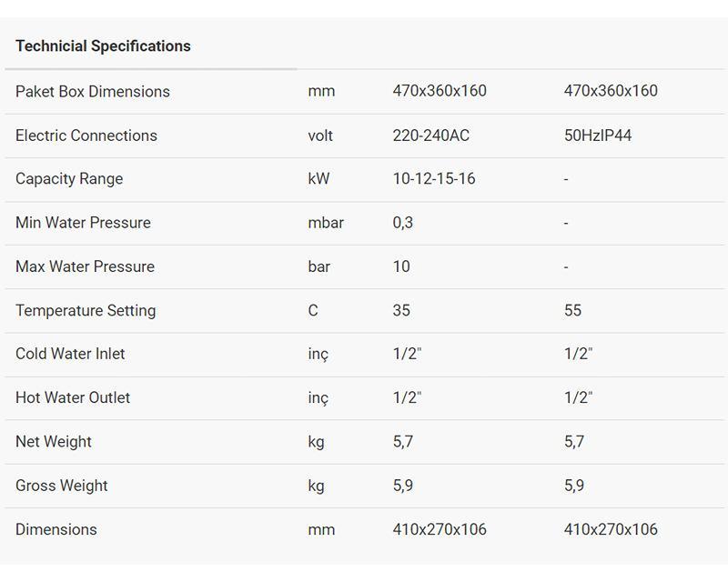This screenshot has width=728, height=582.
Task: Click the Max Water Pressure label
Action: [x=85, y=266]
